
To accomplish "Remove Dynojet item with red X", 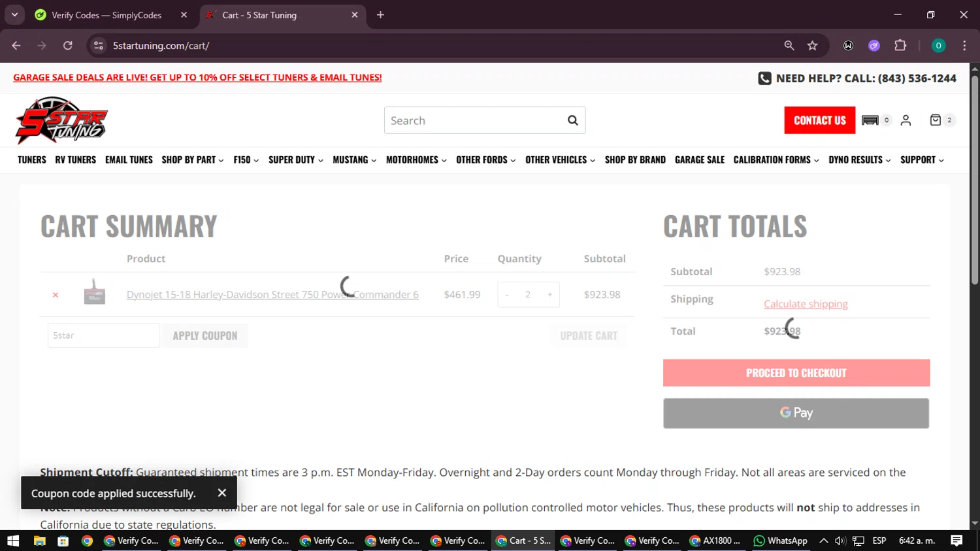I will [x=56, y=295].
